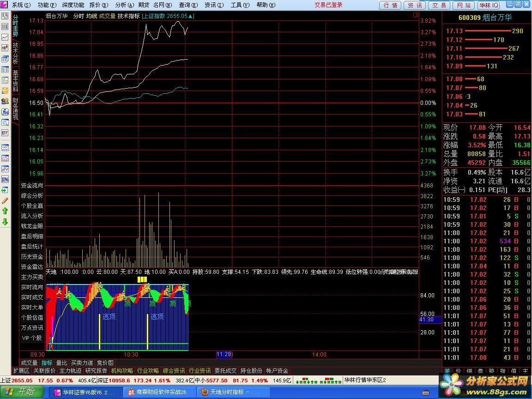The height and width of the screenshot is (399, 532).
Task: Click 综合分析 in the side list
Action: [32, 195]
